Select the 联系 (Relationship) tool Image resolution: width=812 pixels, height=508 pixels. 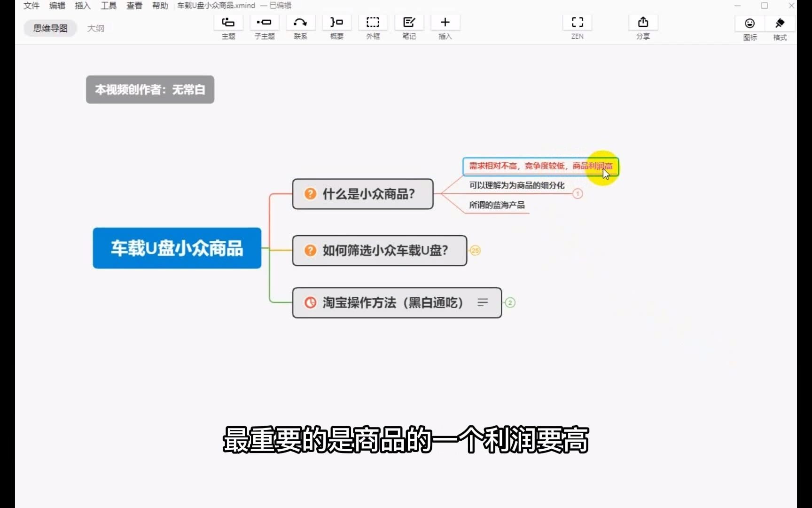[x=301, y=22]
